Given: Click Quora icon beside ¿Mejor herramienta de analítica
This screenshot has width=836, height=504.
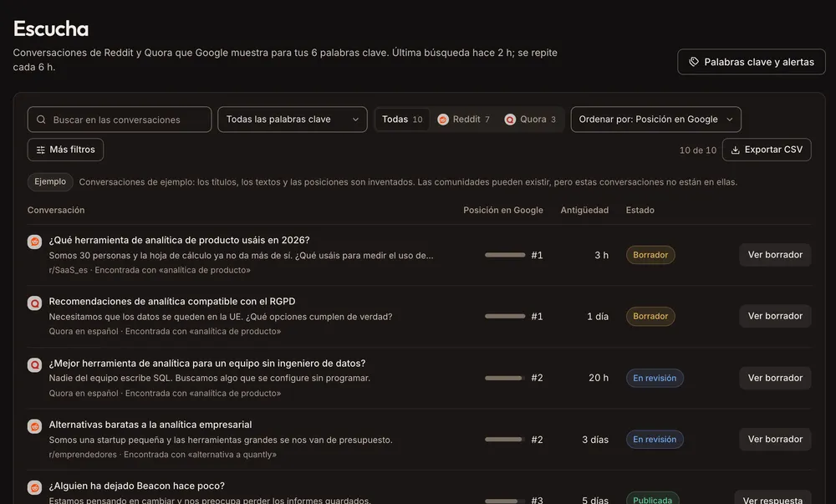Looking at the screenshot, I should tap(34, 365).
